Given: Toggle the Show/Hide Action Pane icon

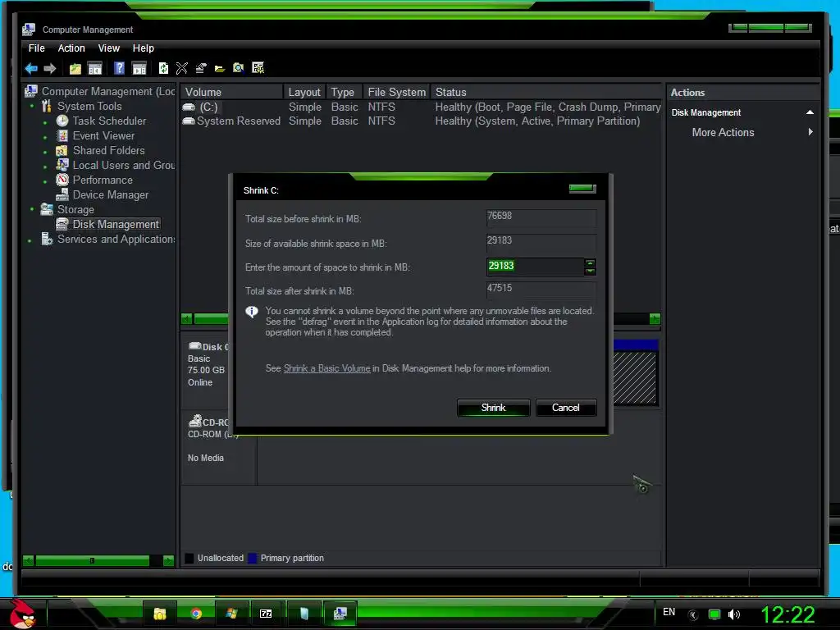Looking at the screenshot, I should point(139,68).
